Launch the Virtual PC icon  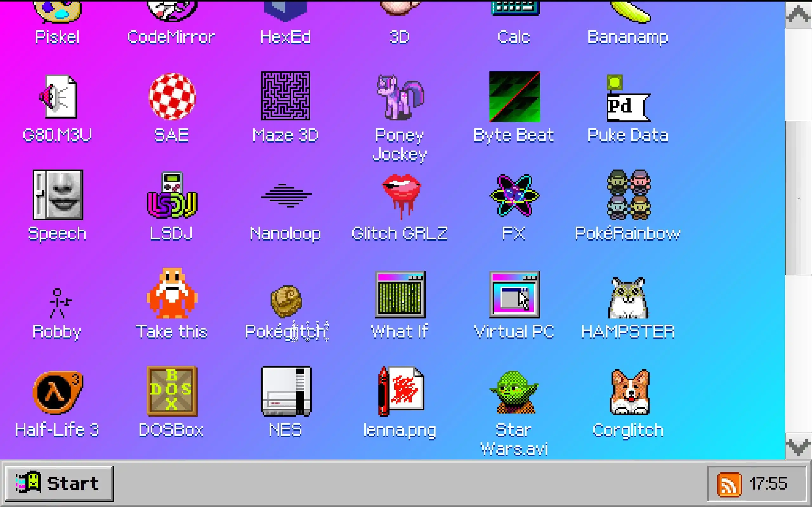pos(514,294)
